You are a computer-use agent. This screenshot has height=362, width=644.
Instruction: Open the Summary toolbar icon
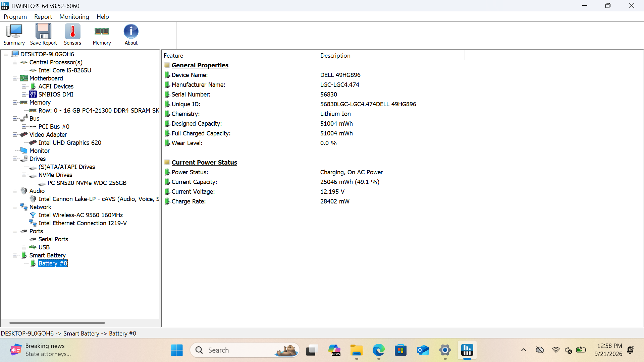(x=14, y=35)
